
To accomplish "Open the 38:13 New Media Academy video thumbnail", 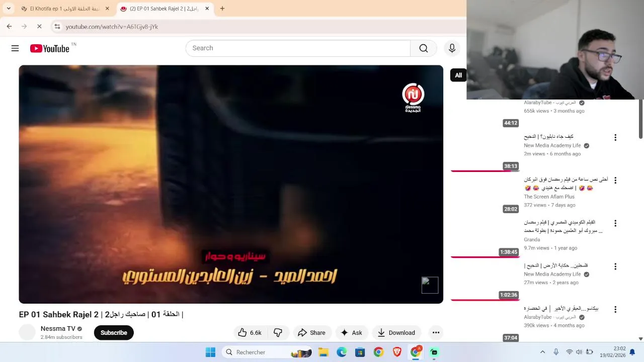I will [x=485, y=151].
